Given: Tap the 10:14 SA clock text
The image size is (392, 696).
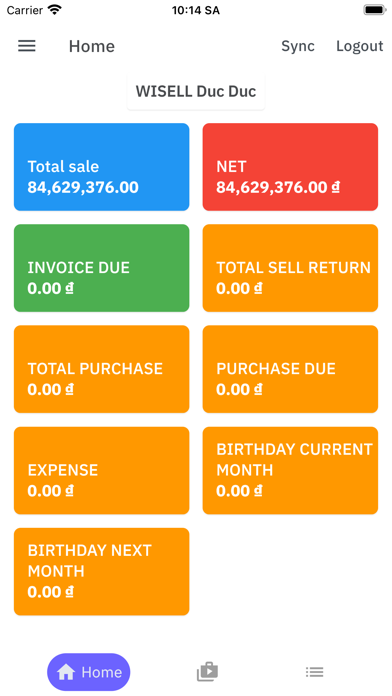Looking at the screenshot, I should (196, 11).
